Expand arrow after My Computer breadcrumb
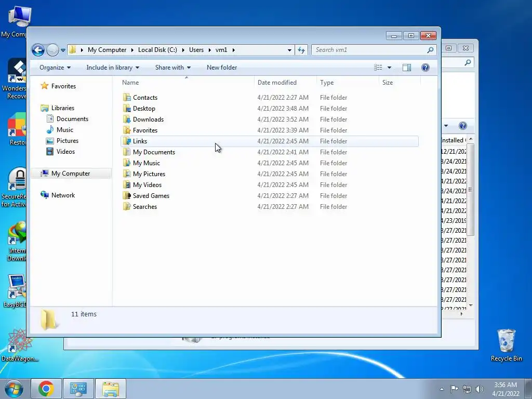Viewport: 532px width, 399px height. [132, 50]
